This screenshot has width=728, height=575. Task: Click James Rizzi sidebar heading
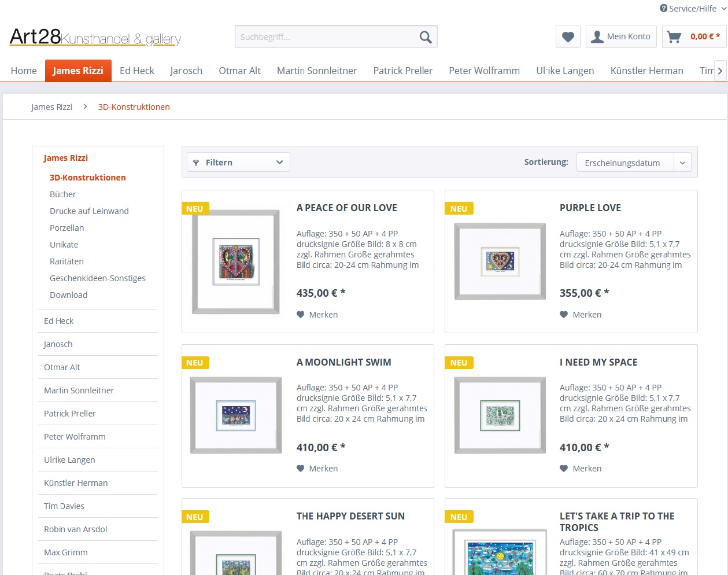pos(66,158)
